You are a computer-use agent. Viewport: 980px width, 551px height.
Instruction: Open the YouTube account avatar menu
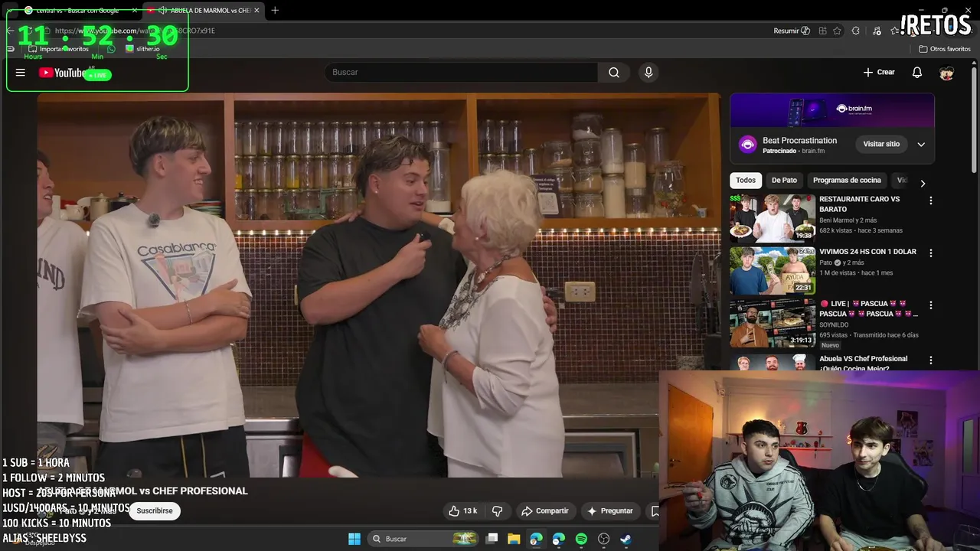pyautogui.click(x=947, y=73)
